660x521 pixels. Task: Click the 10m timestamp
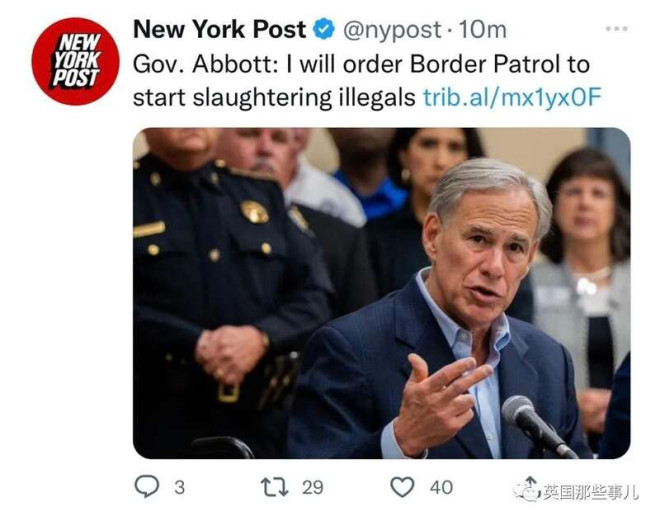click(482, 30)
